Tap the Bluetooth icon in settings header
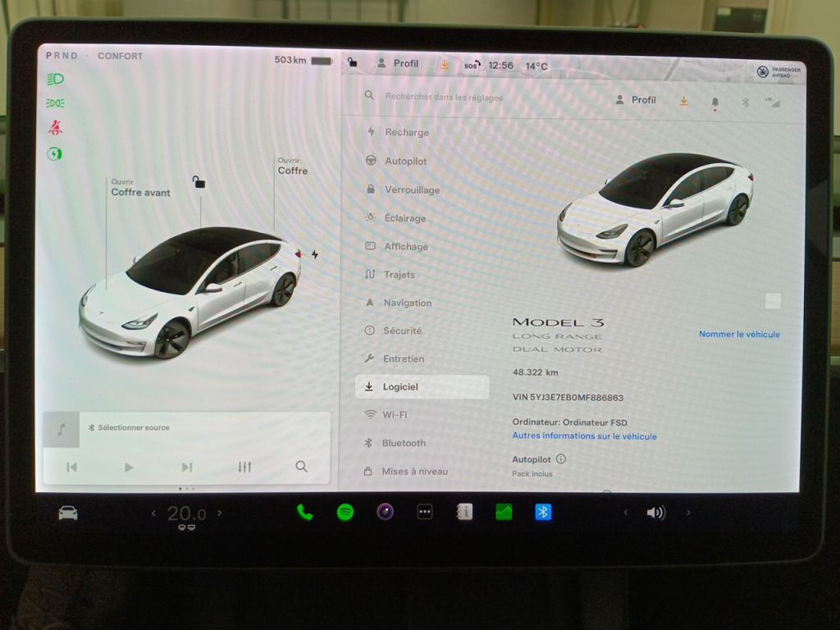 tap(745, 102)
